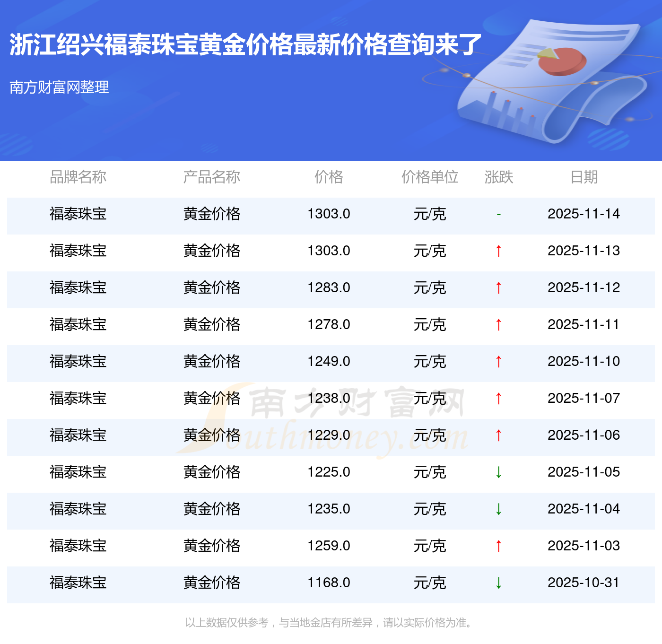The width and height of the screenshot is (662, 644).
Task: Click the headline about 福泰珠宝 gold price
Action: pyautogui.click(x=245, y=45)
